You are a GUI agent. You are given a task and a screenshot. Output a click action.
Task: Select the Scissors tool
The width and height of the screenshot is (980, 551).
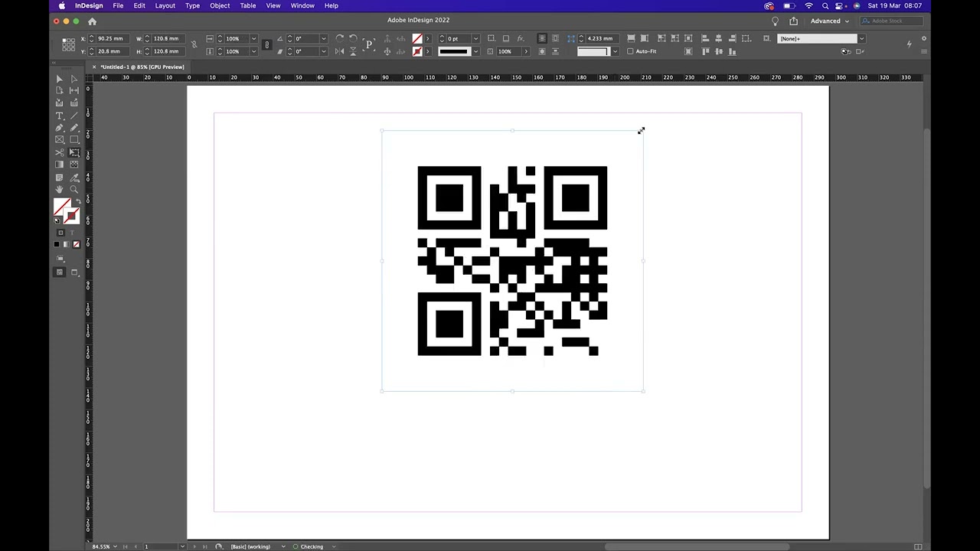tap(59, 152)
